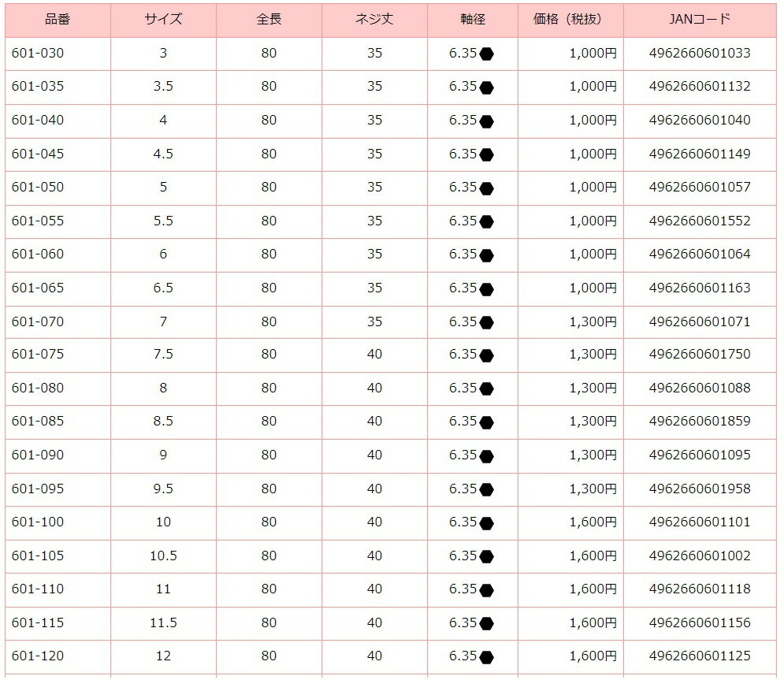Select part number 601-105
Screen dimensions: 784x680
point(38,556)
